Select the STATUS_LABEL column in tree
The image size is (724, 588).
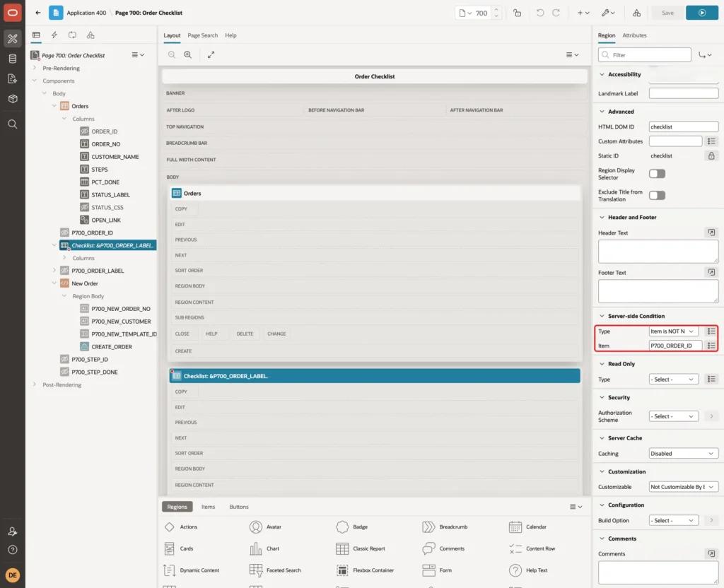point(110,195)
